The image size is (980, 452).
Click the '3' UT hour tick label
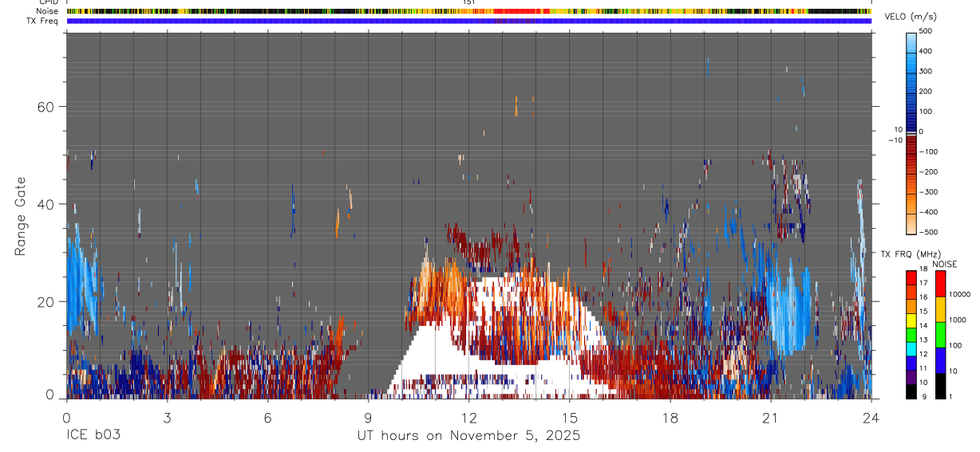166,417
